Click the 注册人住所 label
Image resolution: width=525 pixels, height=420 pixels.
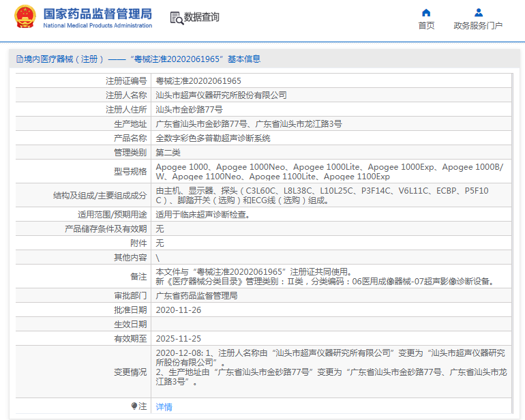(126, 110)
